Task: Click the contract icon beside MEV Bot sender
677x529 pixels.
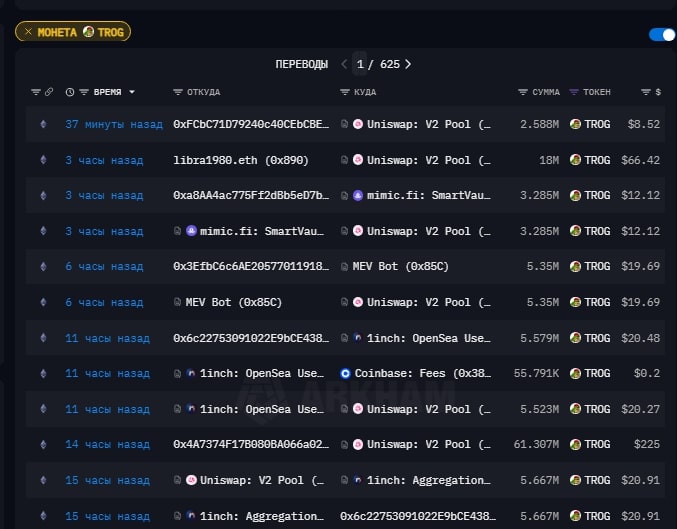Action: pos(177,302)
